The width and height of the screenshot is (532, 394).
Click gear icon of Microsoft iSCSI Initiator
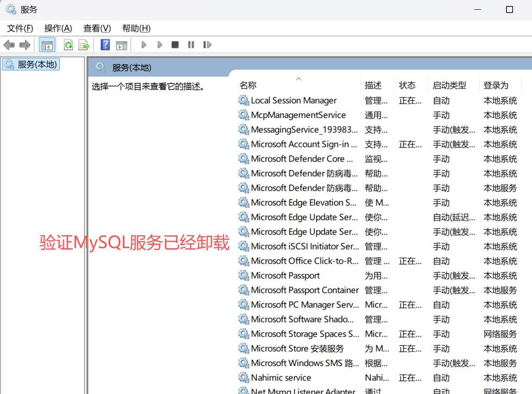(x=244, y=246)
